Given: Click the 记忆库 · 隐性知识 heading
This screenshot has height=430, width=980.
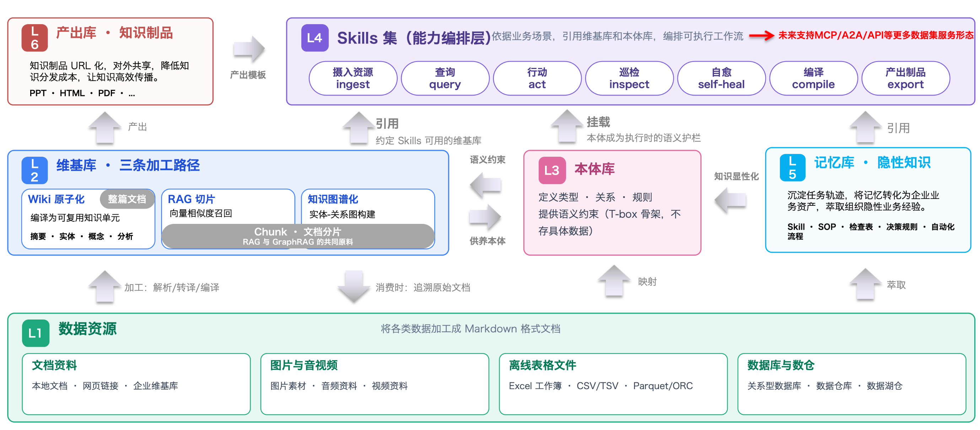Looking at the screenshot, I should click(x=872, y=162).
